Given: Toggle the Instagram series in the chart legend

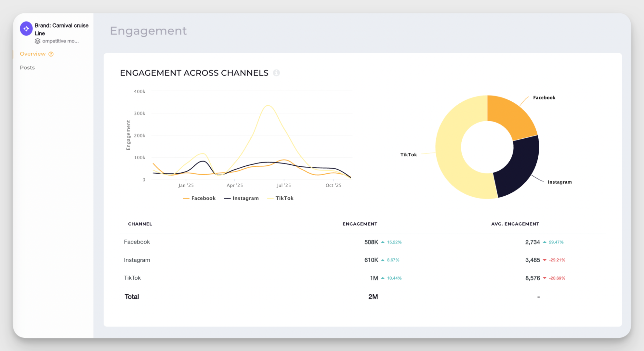Looking at the screenshot, I should pos(241,198).
